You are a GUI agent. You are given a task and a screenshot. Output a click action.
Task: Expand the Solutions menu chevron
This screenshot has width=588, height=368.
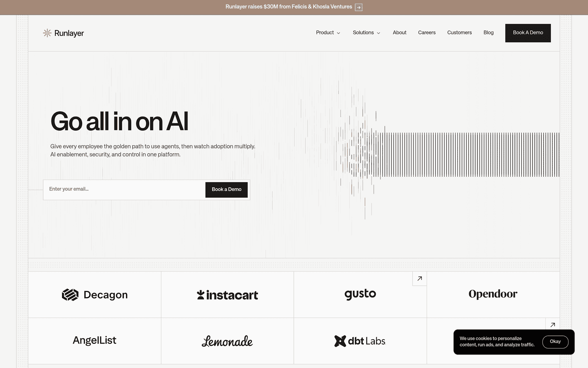point(379,33)
